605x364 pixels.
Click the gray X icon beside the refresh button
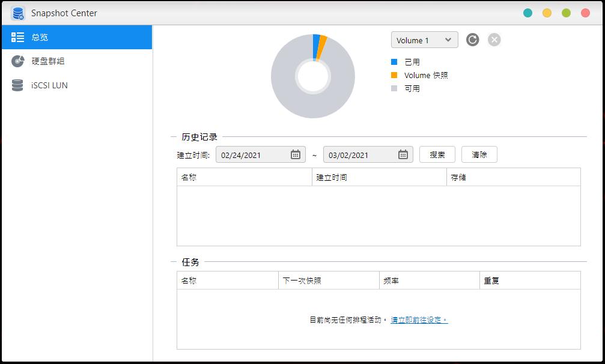pyautogui.click(x=494, y=40)
